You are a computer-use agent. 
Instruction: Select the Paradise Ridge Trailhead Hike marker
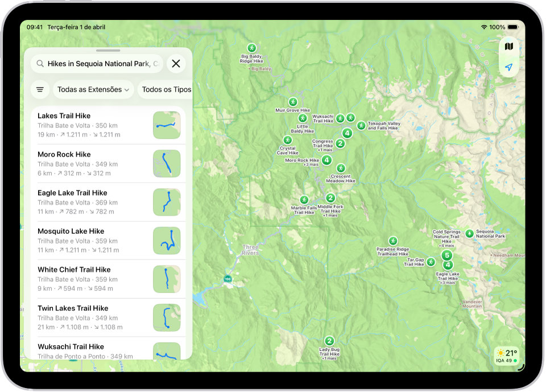point(394,241)
